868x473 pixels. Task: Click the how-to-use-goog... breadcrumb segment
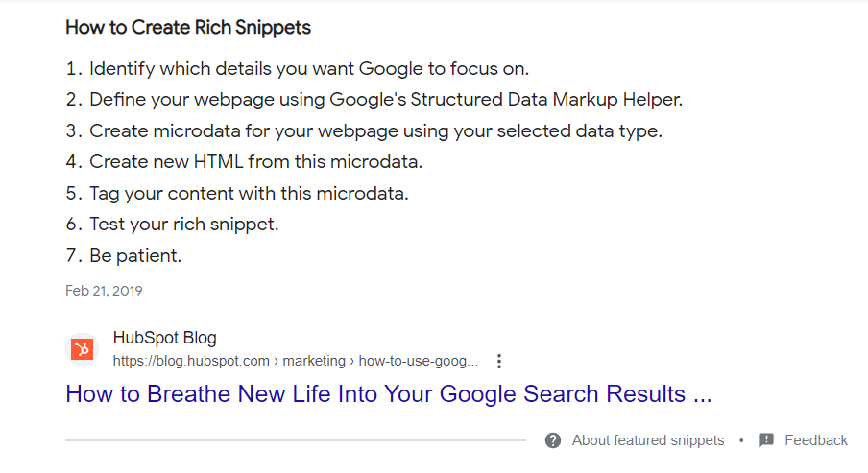point(419,361)
